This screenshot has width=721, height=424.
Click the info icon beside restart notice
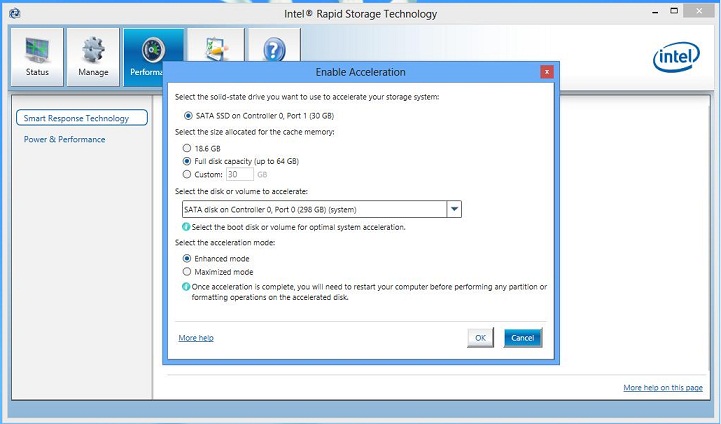tap(186, 286)
